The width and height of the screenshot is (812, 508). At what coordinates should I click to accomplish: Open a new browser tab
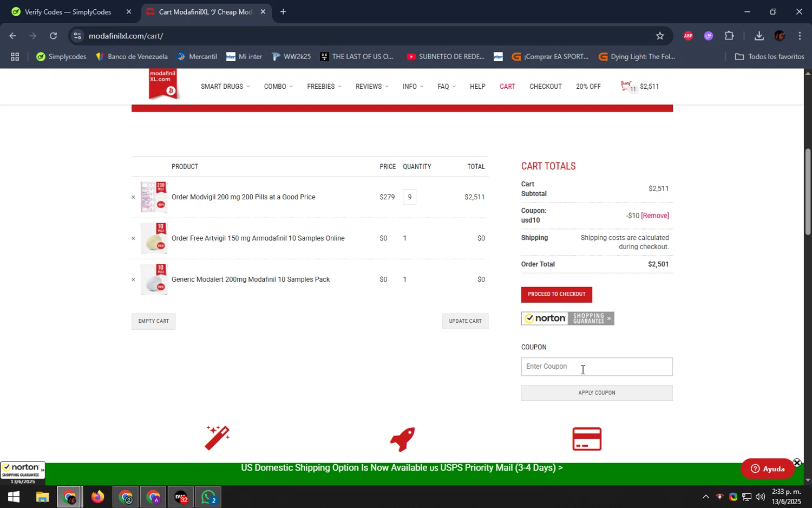point(283,12)
